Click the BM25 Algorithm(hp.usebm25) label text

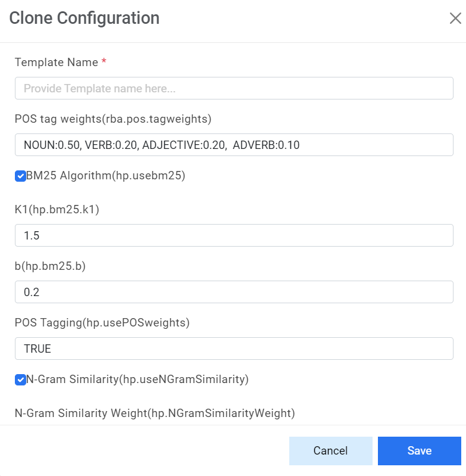[106, 176]
